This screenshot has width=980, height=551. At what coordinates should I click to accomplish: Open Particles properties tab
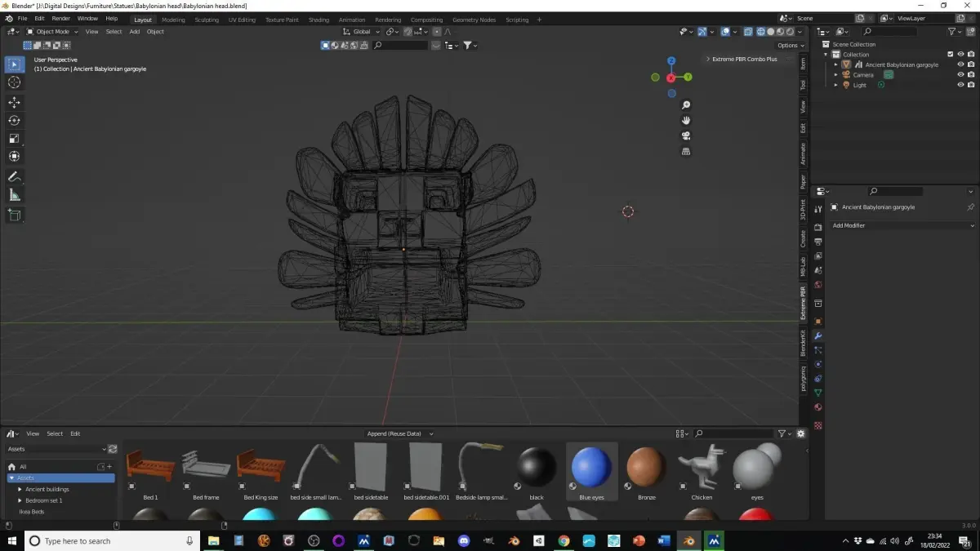[x=817, y=350]
